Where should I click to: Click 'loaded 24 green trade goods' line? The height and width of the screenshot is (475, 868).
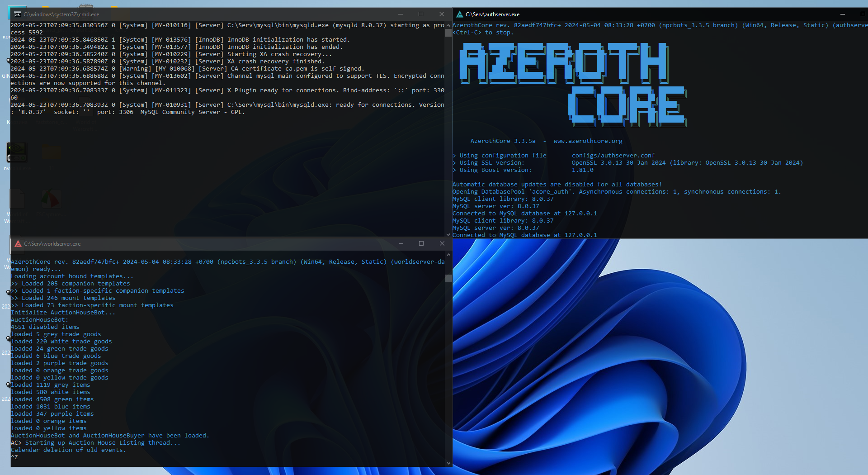(x=59, y=349)
